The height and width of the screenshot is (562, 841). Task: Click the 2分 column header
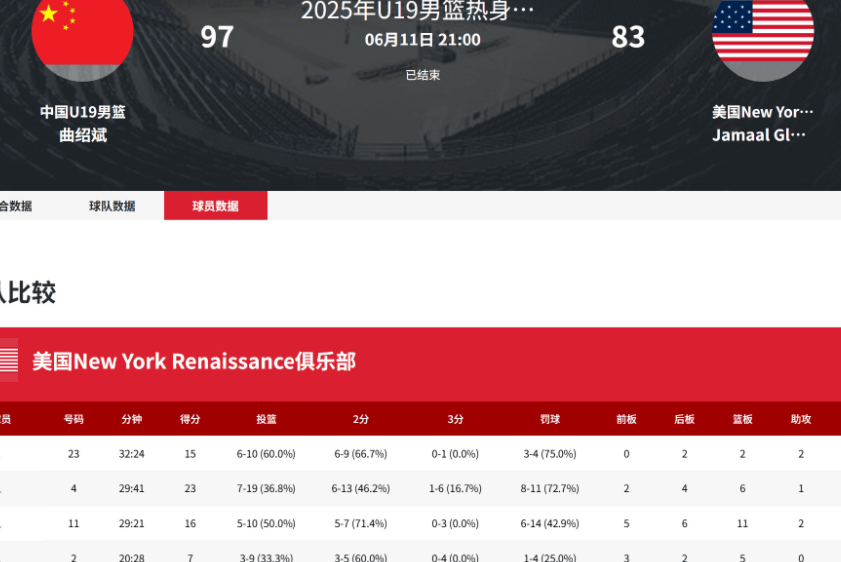pyautogui.click(x=360, y=419)
